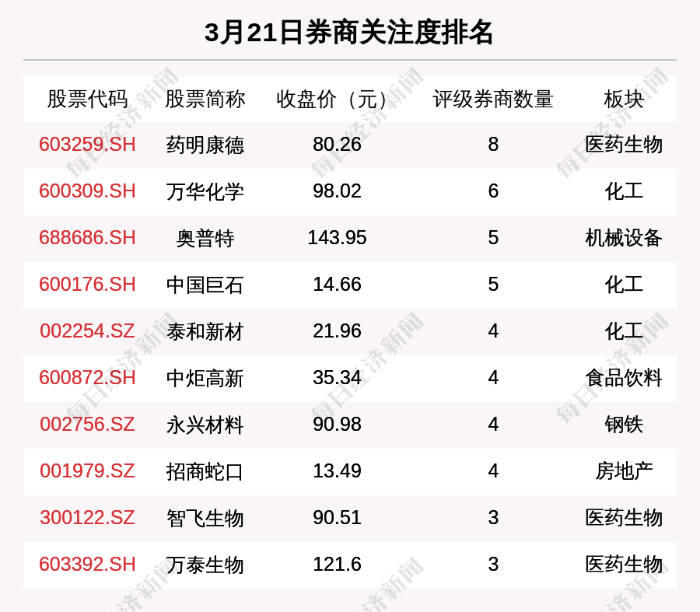Image resolution: width=700 pixels, height=612 pixels.
Task: Open stock code 603259.SH
Action: pyautogui.click(x=87, y=145)
